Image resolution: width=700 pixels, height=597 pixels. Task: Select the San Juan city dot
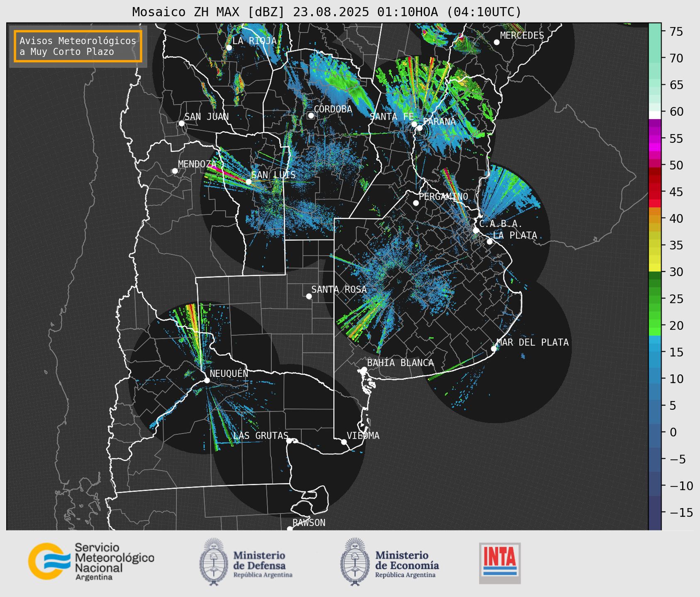[181, 123]
